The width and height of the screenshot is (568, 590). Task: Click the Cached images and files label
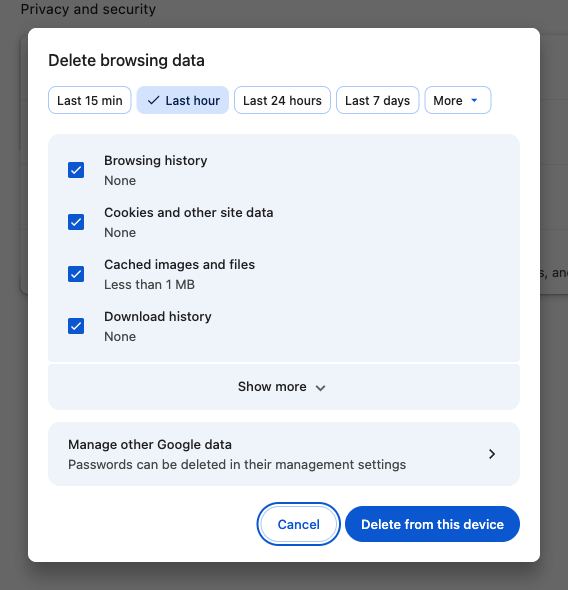coord(179,265)
